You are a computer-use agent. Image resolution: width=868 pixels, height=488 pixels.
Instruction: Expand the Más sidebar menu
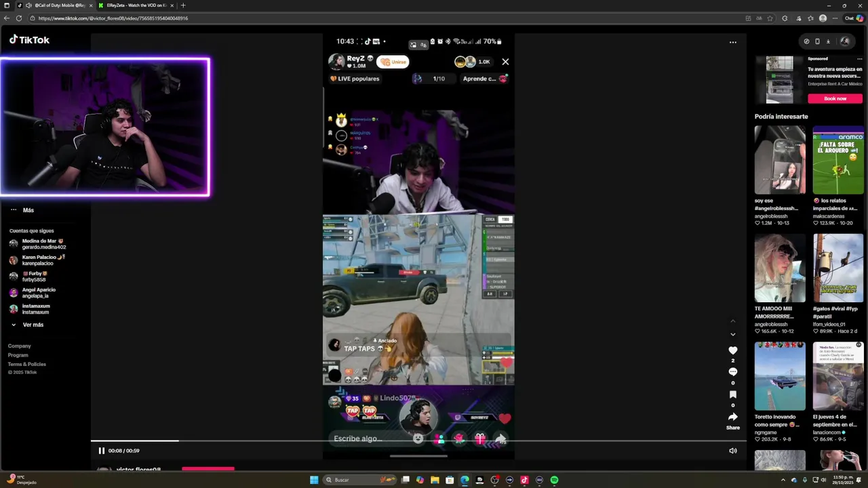point(22,210)
